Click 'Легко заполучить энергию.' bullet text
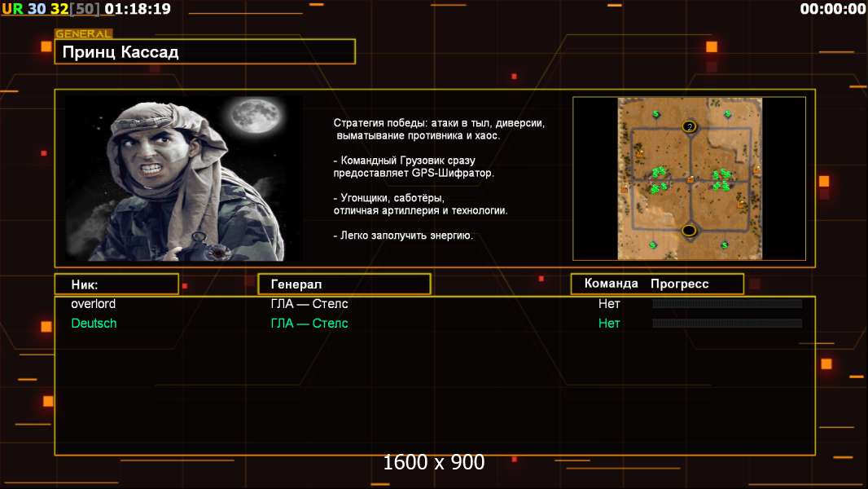 403,236
